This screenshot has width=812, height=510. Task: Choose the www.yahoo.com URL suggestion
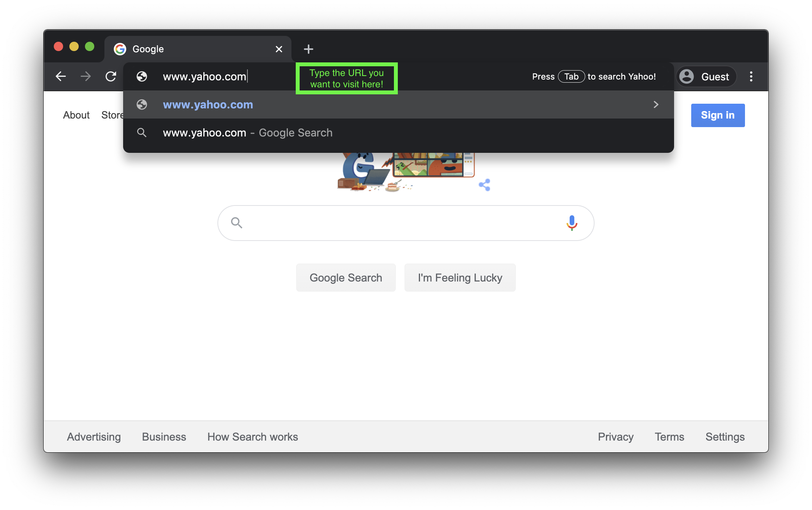(399, 104)
